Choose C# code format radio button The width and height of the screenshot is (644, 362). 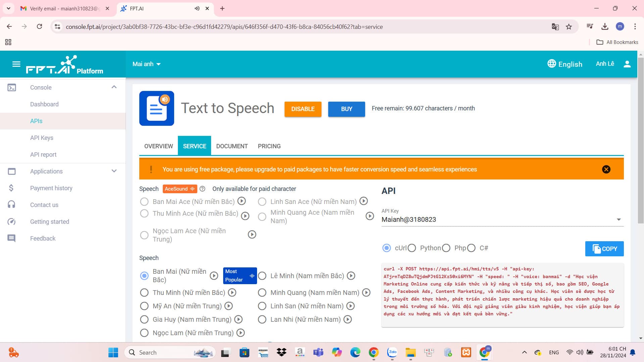coord(471,248)
